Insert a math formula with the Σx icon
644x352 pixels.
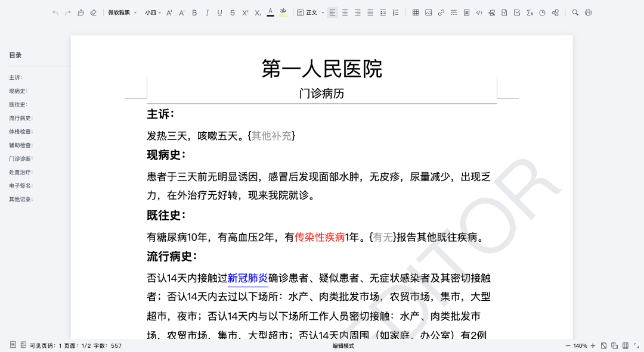tap(530, 12)
